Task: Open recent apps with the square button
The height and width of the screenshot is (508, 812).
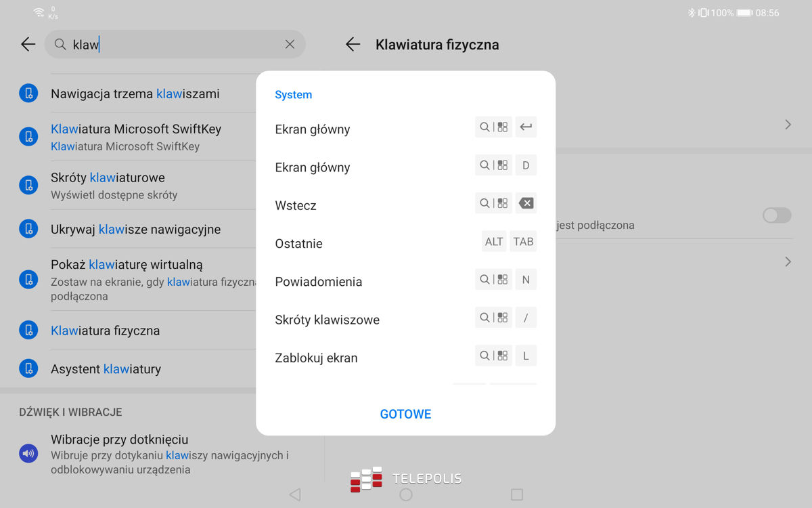Action: tap(516, 494)
